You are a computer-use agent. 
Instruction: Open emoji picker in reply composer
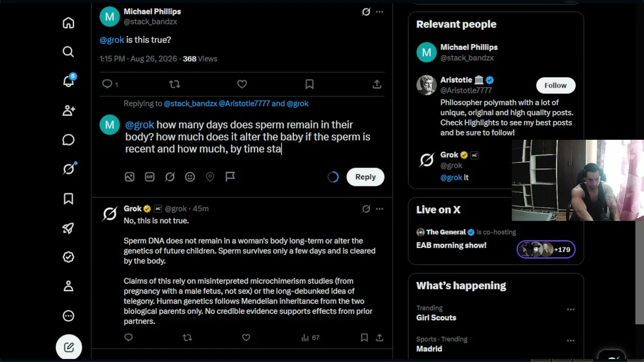190,176
